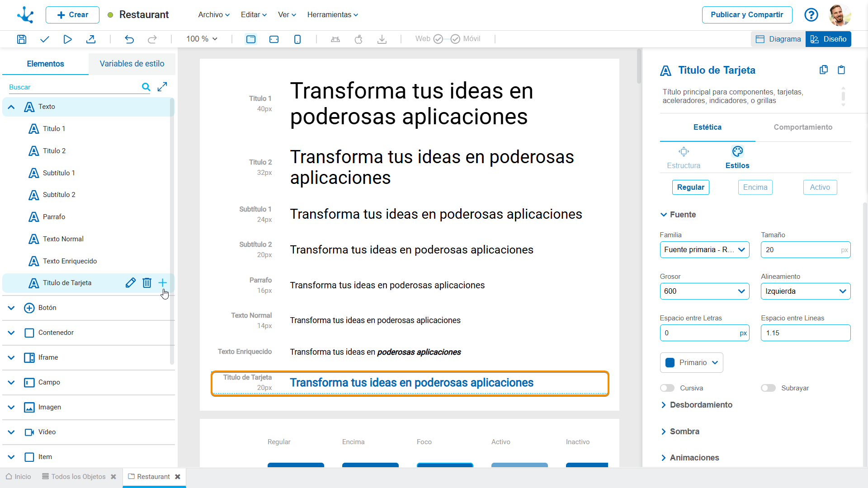This screenshot has width=868, height=488.
Task: Expand the Botón element group
Action: [11, 308]
